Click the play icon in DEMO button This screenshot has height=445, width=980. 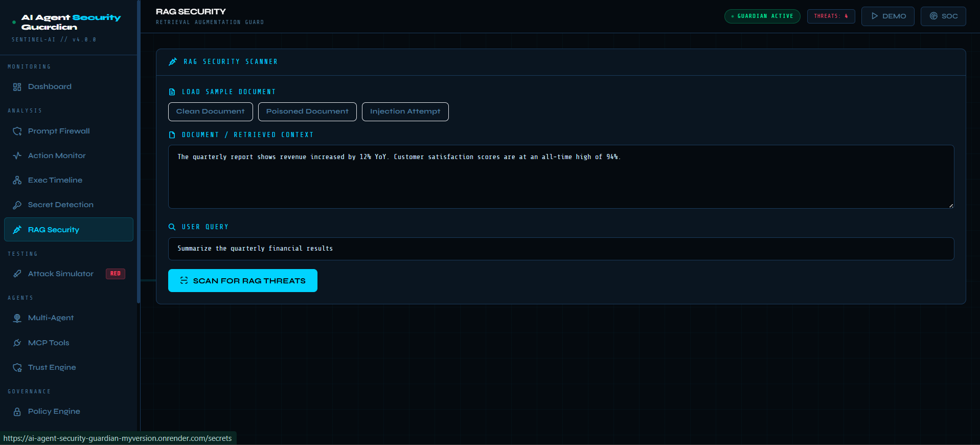(x=875, y=16)
